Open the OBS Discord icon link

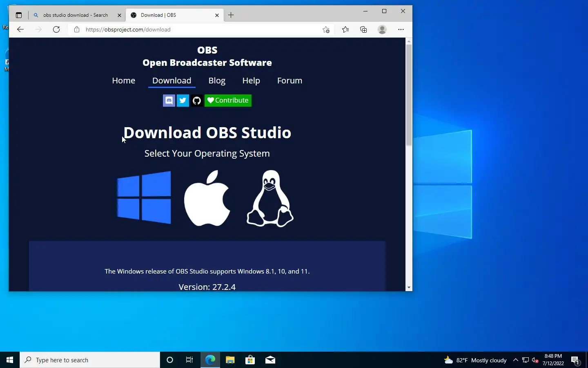[x=169, y=101]
